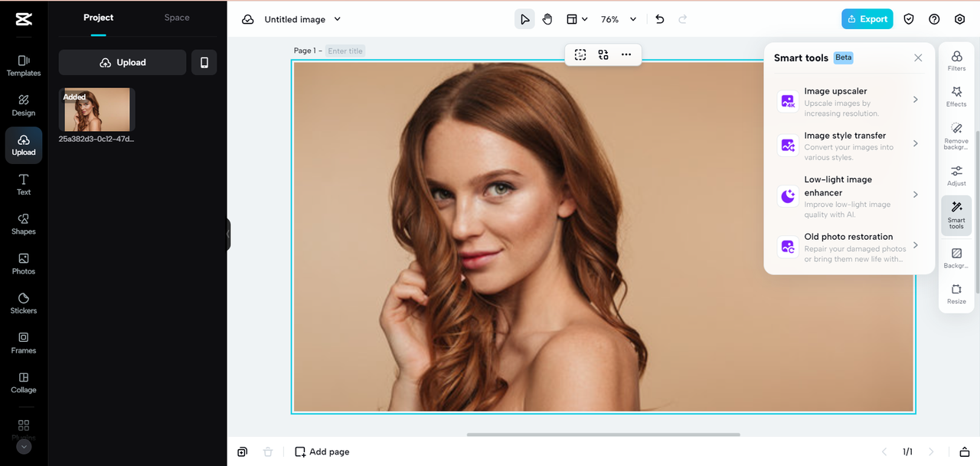Open the Effects tool
The height and width of the screenshot is (466, 980).
956,97
